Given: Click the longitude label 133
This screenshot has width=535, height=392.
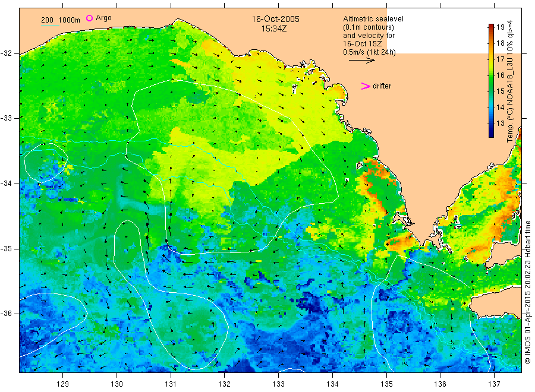Looking at the screenshot, I should tap(278, 384).
